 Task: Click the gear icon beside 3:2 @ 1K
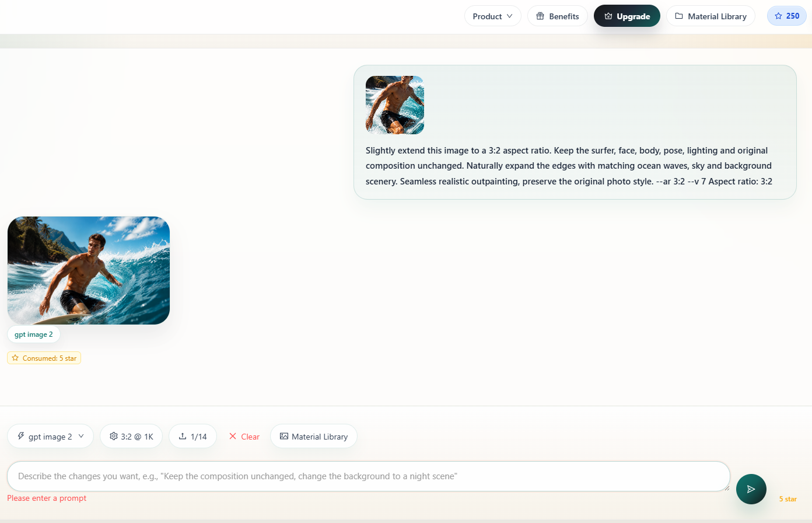[114, 436]
